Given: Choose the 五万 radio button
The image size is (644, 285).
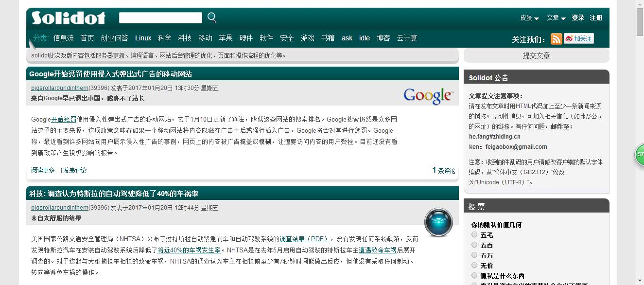Looking at the screenshot, I should tap(474, 255).
